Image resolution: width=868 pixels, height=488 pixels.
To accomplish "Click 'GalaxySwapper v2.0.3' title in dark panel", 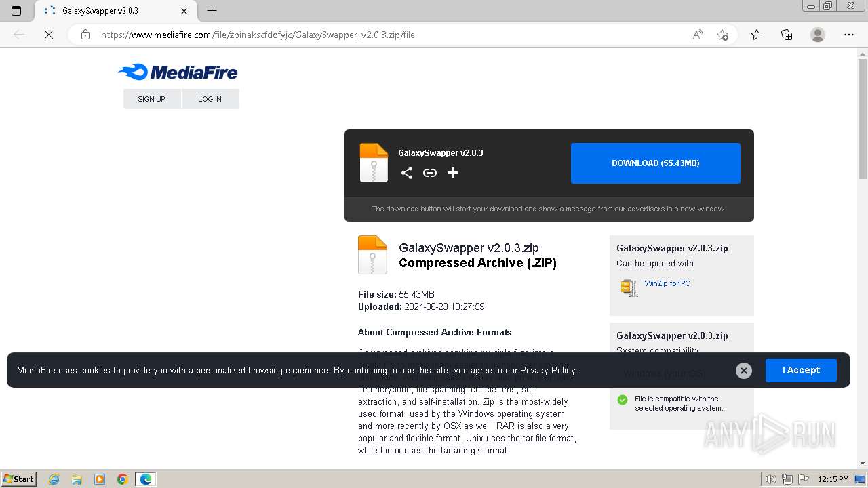I will (441, 152).
